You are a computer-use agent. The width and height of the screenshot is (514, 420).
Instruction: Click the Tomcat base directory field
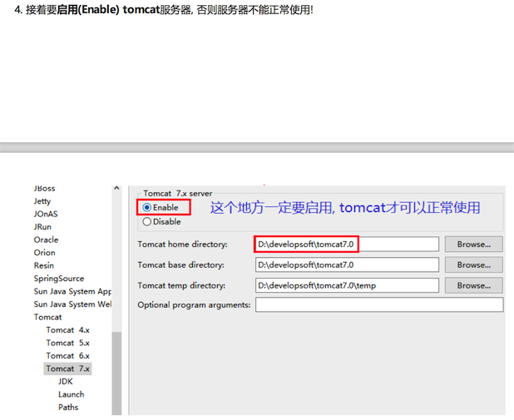click(x=347, y=265)
